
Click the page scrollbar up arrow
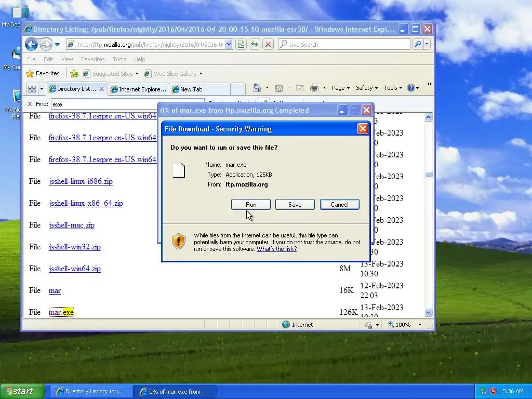click(x=428, y=117)
